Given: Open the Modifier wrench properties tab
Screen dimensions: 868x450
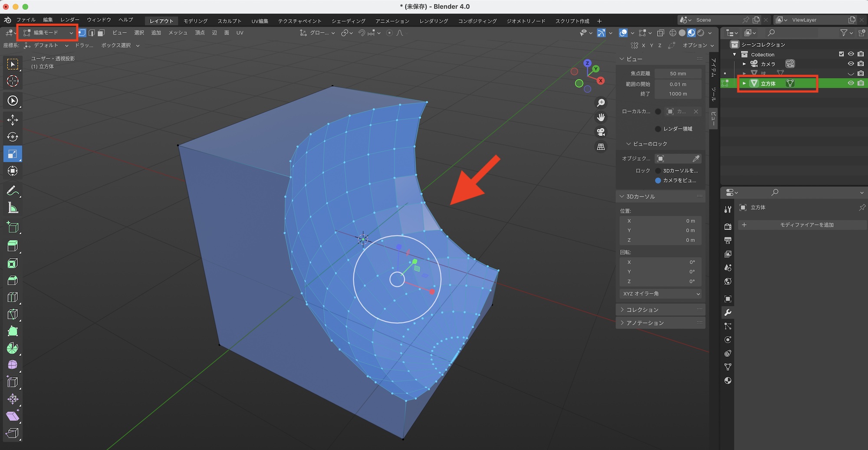Looking at the screenshot, I should (728, 313).
